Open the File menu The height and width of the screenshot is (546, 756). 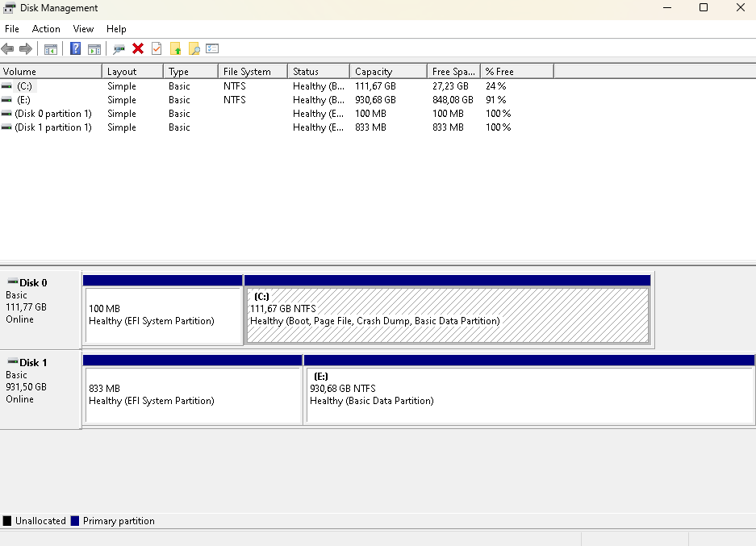[11, 29]
